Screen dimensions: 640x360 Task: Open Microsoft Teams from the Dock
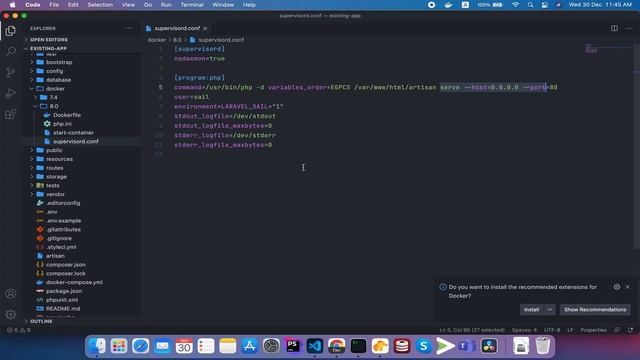(467, 346)
